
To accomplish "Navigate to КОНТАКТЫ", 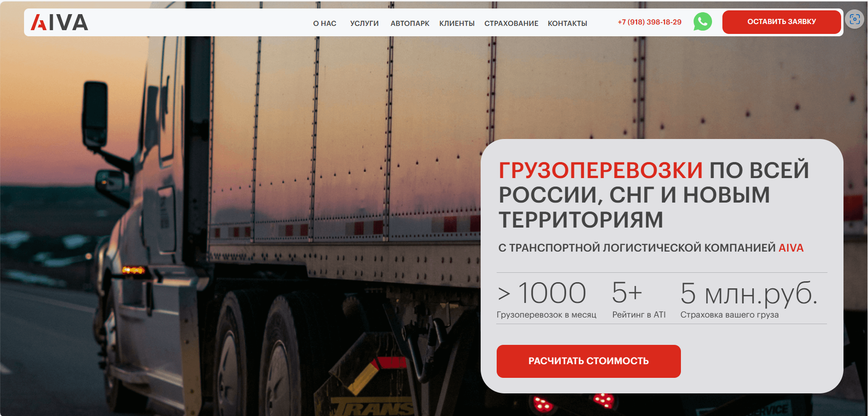I will [x=567, y=24].
